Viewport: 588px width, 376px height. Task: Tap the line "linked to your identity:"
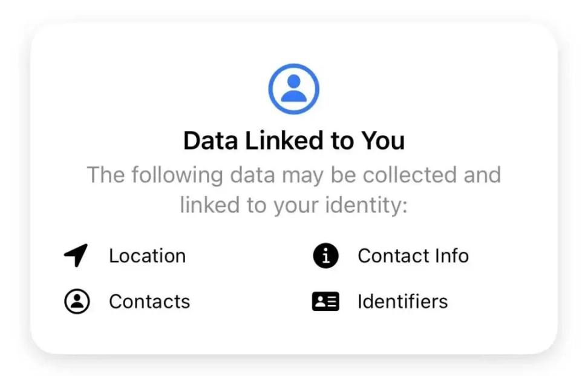click(294, 205)
